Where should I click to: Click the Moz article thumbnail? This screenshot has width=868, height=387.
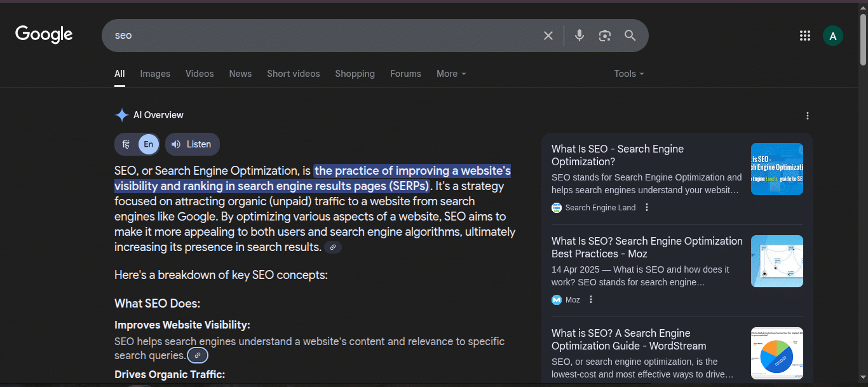pos(777,261)
